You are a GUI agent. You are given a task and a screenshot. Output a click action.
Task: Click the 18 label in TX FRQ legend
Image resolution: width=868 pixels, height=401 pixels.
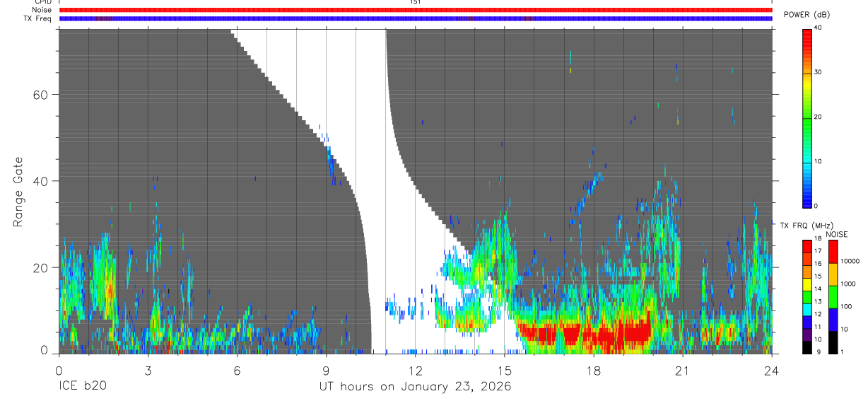(819, 240)
